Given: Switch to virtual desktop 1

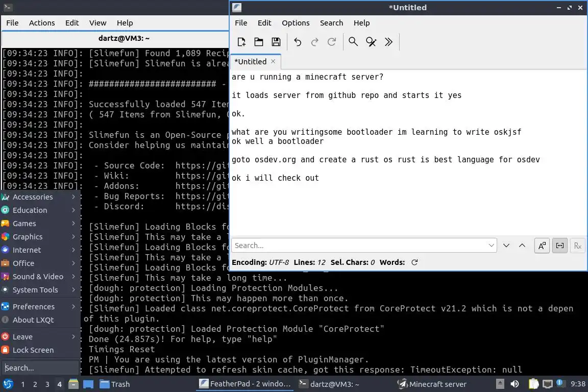Looking at the screenshot, I should pyautogui.click(x=23, y=384).
